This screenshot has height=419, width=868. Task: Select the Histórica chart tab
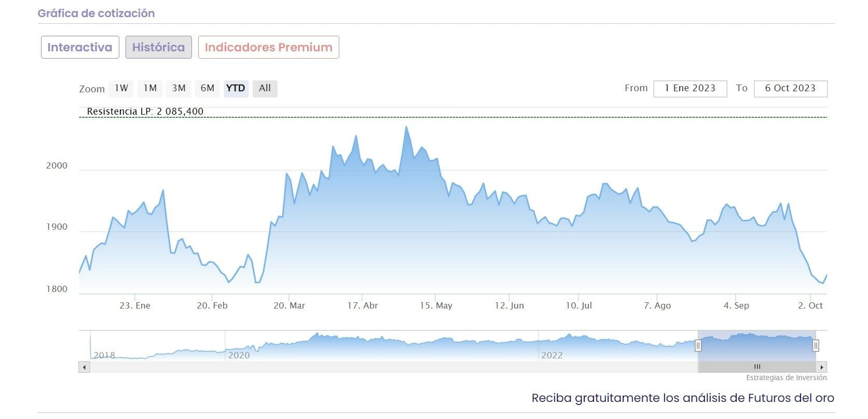point(158,47)
